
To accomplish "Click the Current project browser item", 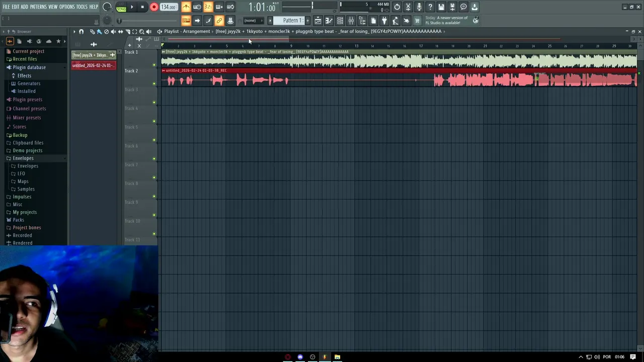I will coord(28,51).
